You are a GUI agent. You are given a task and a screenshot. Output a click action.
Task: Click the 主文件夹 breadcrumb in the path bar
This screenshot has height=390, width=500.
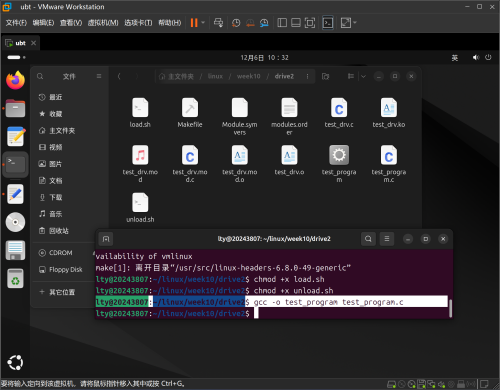[x=177, y=76]
